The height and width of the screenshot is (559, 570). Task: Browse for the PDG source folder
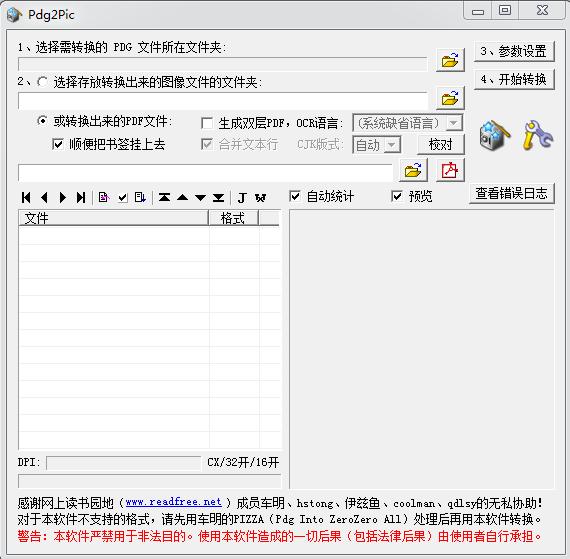pos(450,60)
